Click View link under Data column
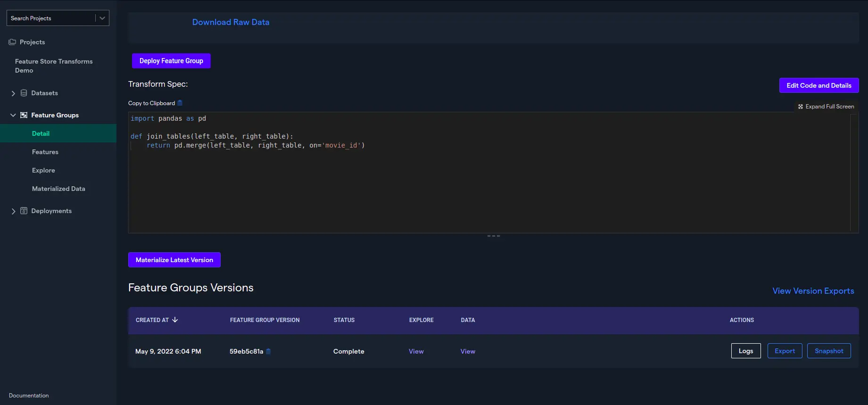 coord(468,351)
